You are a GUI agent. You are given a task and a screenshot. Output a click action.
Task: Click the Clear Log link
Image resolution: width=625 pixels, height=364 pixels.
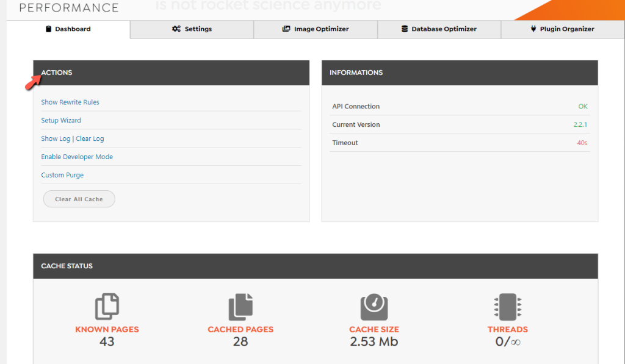click(90, 138)
